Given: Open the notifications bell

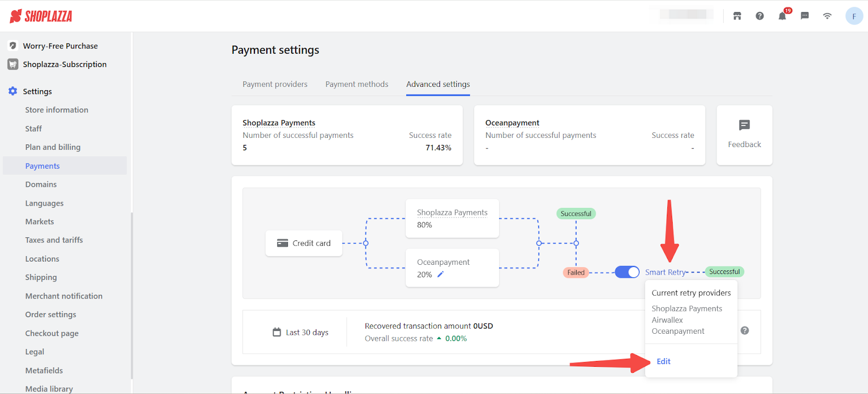Looking at the screenshot, I should pyautogui.click(x=782, y=16).
